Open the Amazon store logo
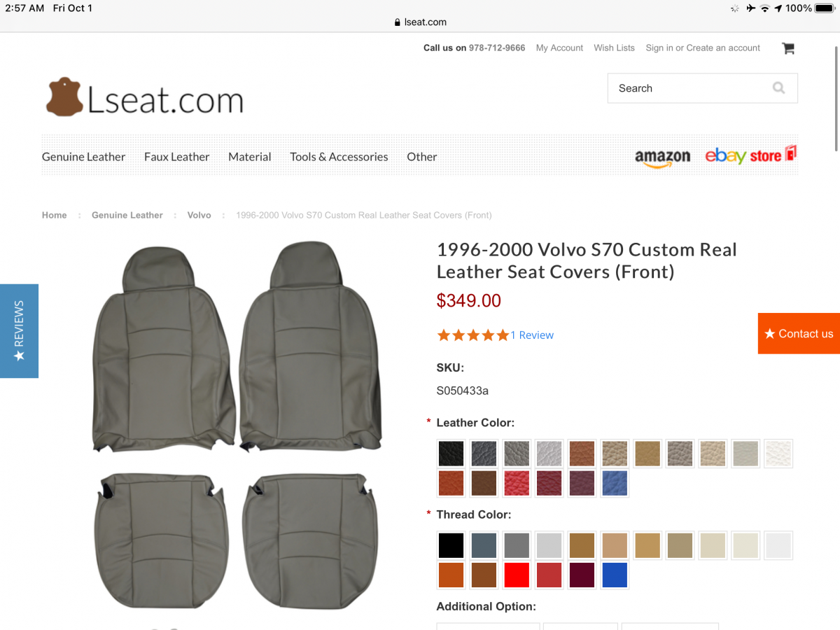840x630 pixels. 662,157
